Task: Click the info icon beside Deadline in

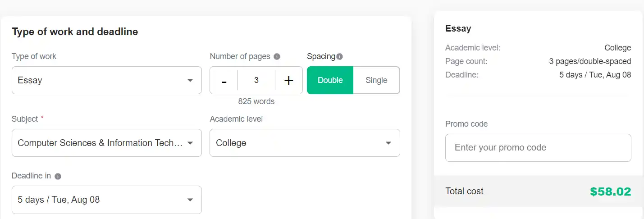Action: pyautogui.click(x=58, y=176)
